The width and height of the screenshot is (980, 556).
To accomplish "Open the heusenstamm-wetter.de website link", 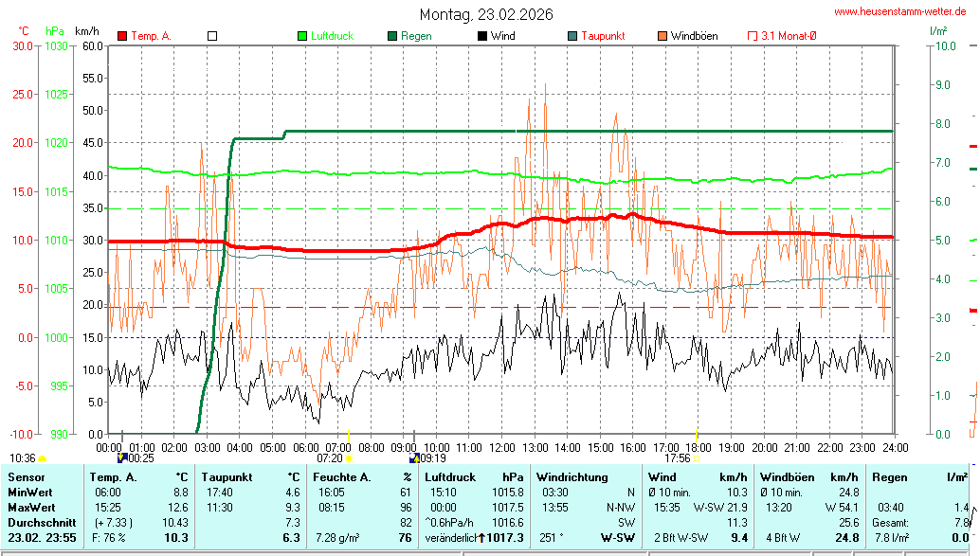I will point(900,11).
